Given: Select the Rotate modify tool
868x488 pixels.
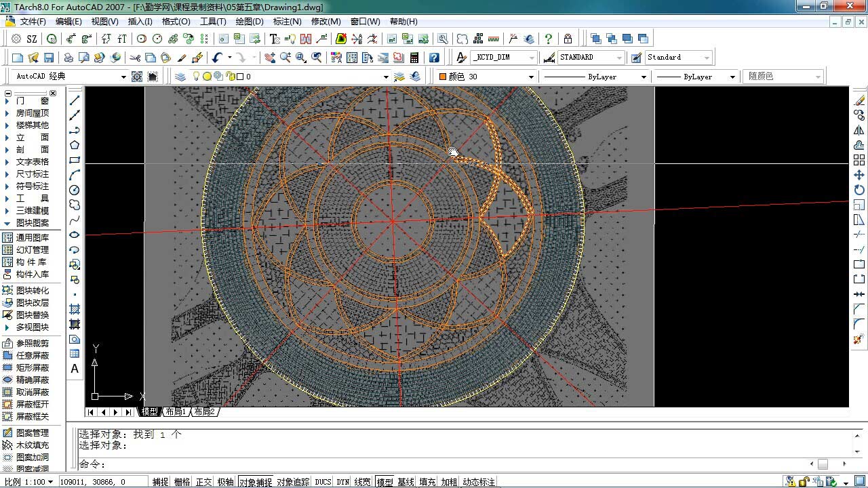Looking at the screenshot, I should [859, 190].
